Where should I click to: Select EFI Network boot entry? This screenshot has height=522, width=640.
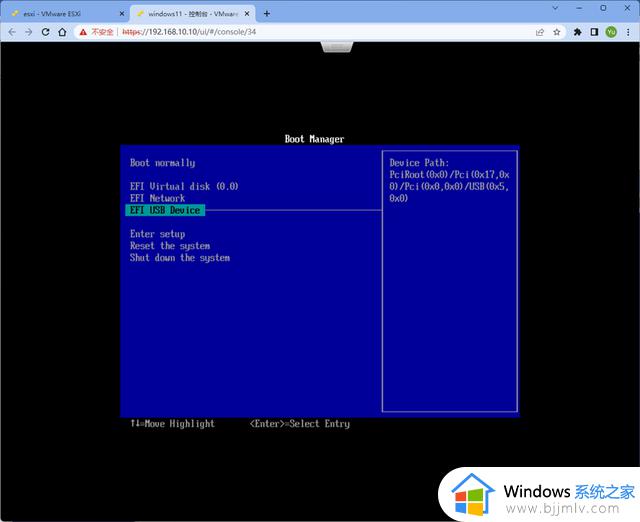[x=158, y=198]
